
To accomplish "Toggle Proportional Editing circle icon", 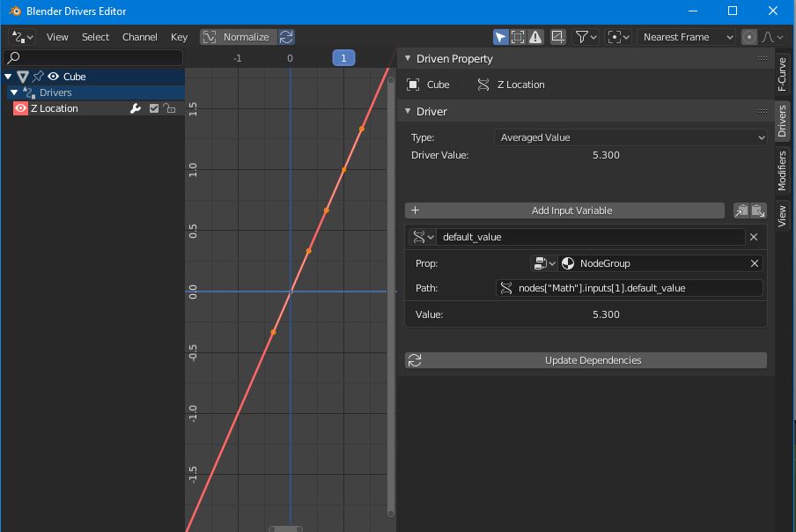I will point(748,37).
